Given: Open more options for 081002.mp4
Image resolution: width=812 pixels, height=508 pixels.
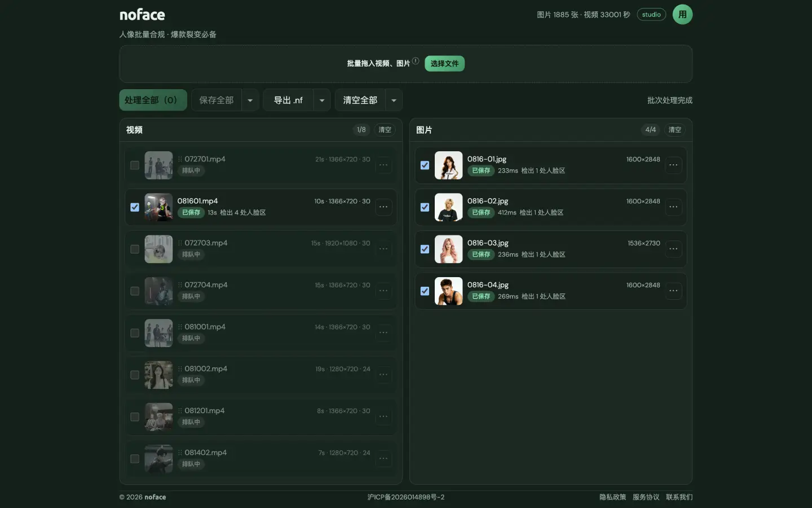Looking at the screenshot, I should click(x=383, y=375).
